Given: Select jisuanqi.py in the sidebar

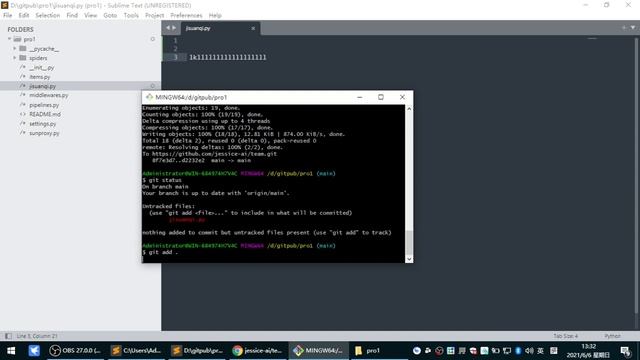Looking at the screenshot, I should (42, 86).
